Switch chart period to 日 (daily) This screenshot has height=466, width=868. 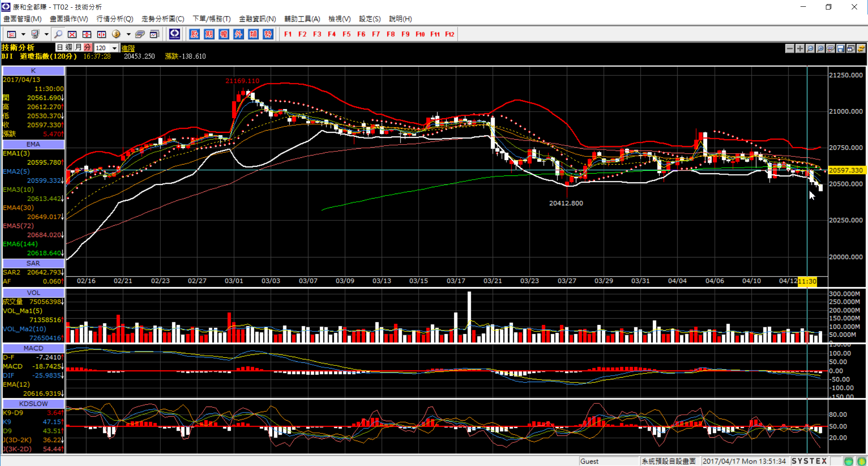pyautogui.click(x=60, y=48)
